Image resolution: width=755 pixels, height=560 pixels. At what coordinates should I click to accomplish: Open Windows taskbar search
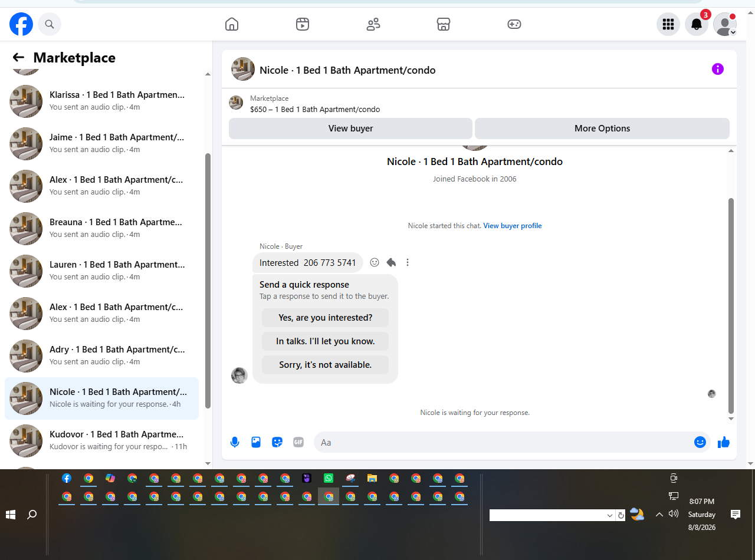point(32,515)
